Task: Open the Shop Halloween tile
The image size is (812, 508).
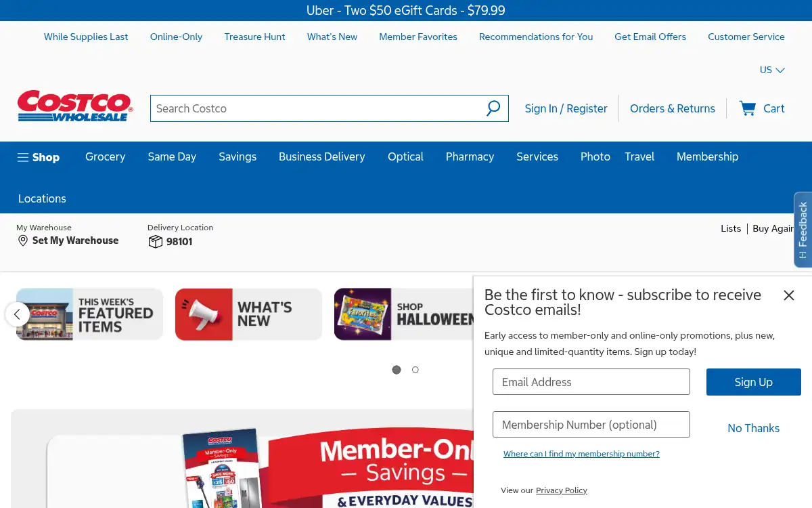Action: (x=404, y=314)
